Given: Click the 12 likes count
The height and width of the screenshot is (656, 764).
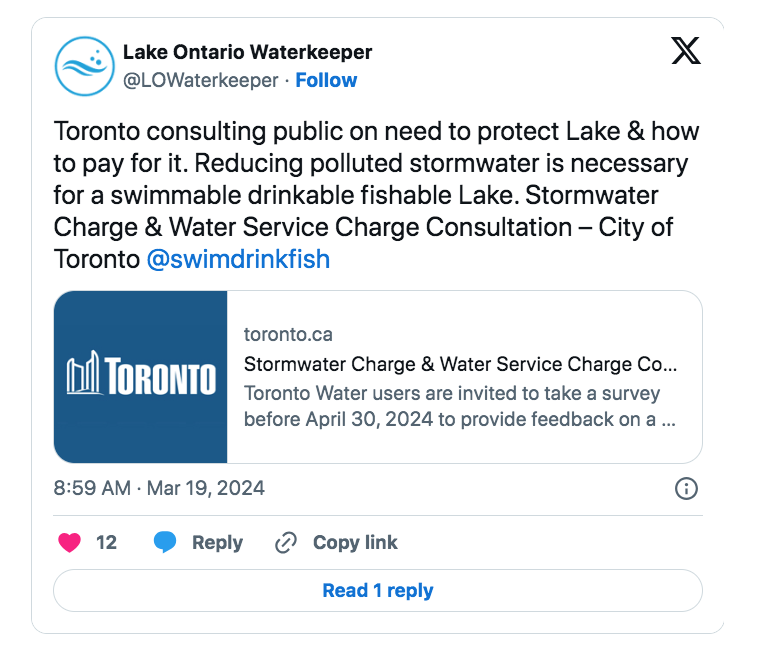Looking at the screenshot, I should 106,542.
